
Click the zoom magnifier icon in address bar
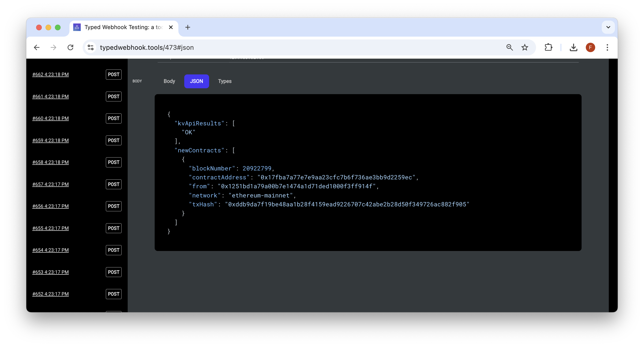click(510, 47)
